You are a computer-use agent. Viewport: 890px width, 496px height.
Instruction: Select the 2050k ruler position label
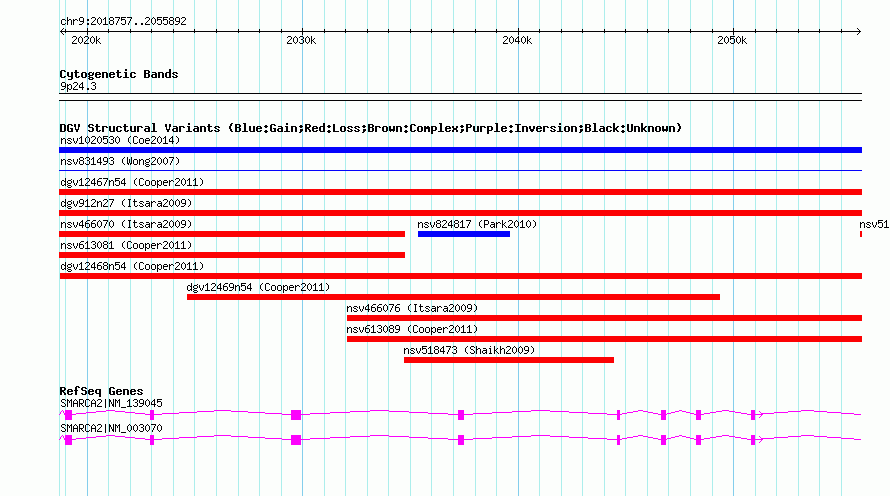click(x=732, y=40)
